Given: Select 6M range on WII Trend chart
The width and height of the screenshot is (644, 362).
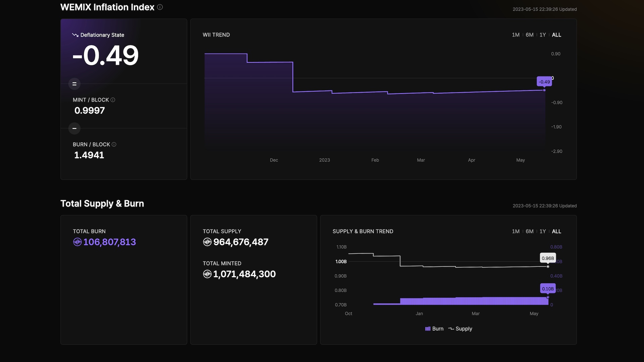Looking at the screenshot, I should pos(530,35).
